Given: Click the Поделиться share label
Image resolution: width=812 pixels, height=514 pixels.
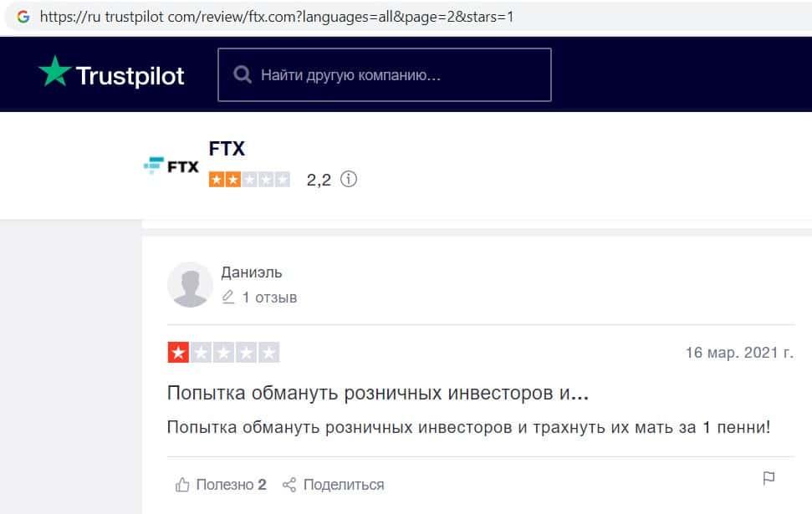Looking at the screenshot, I should (344, 485).
